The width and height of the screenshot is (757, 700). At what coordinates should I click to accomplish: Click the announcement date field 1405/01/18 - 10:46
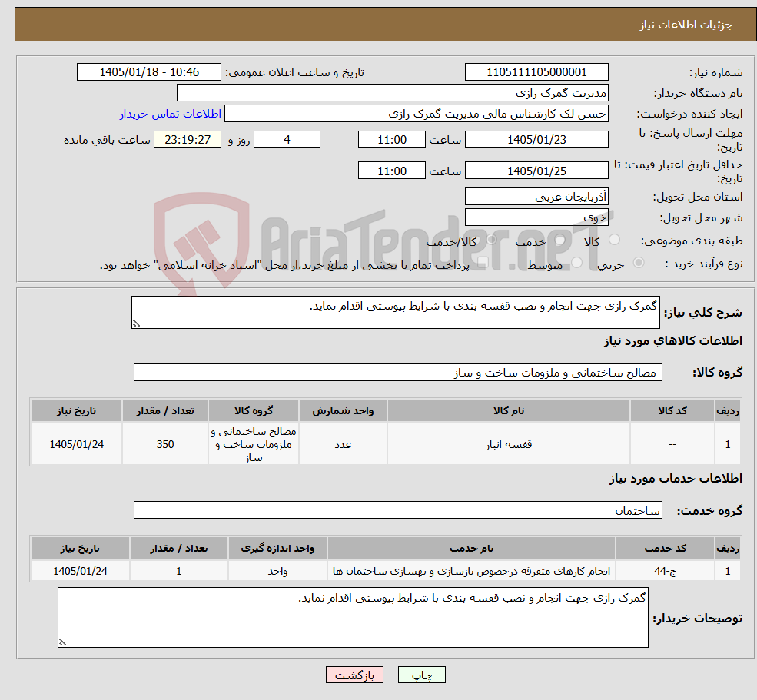pyautogui.click(x=148, y=72)
